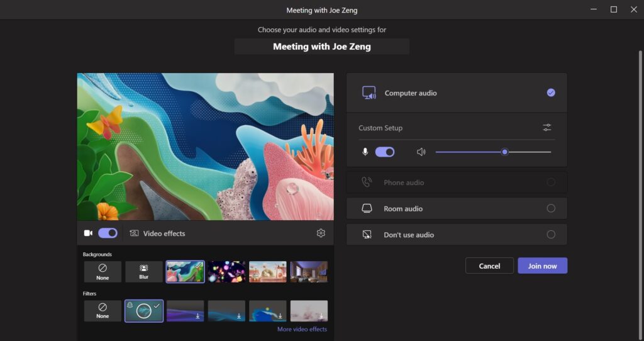644x341 pixels.
Task: Select the Room audio radio button
Action: pos(551,209)
